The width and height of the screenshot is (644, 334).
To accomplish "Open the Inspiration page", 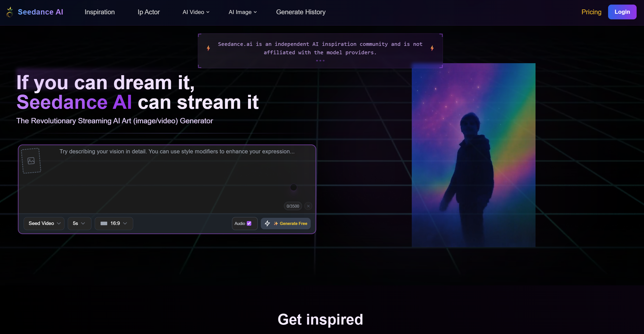I will pos(100,12).
